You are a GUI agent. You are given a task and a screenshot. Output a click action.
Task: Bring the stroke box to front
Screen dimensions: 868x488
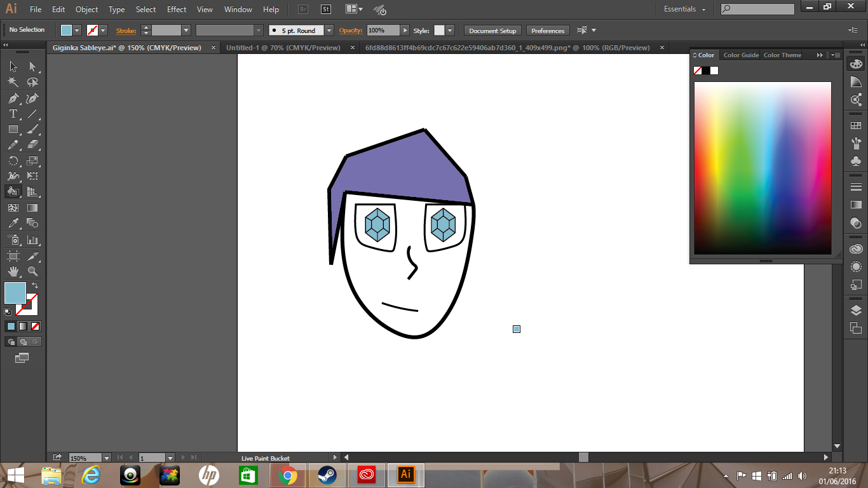click(28, 306)
